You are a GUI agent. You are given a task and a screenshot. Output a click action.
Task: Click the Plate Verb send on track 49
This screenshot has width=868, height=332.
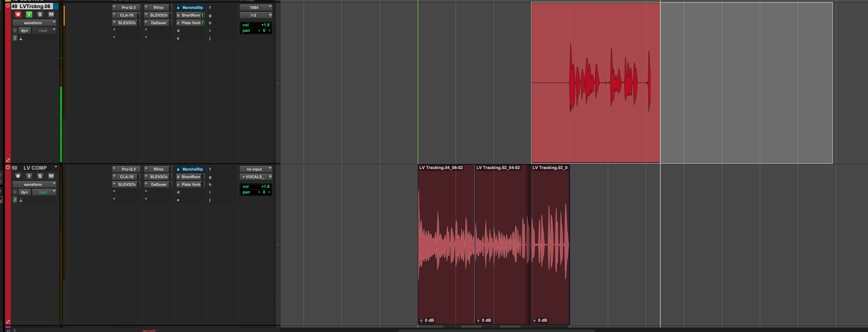[191, 23]
